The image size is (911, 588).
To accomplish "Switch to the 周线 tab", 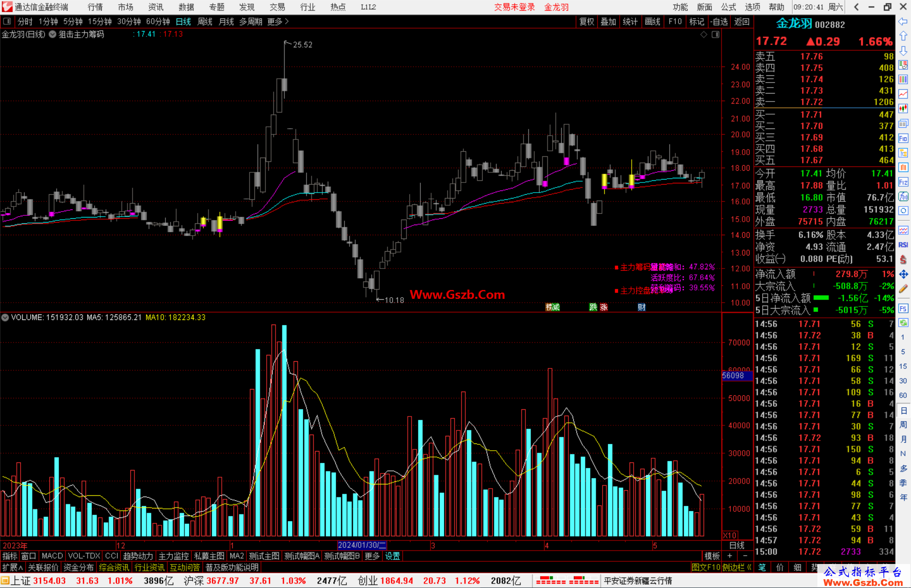I will pyautogui.click(x=205, y=21).
